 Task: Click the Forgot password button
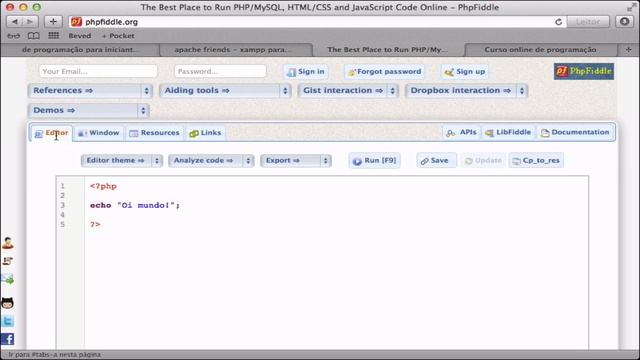[x=384, y=72]
